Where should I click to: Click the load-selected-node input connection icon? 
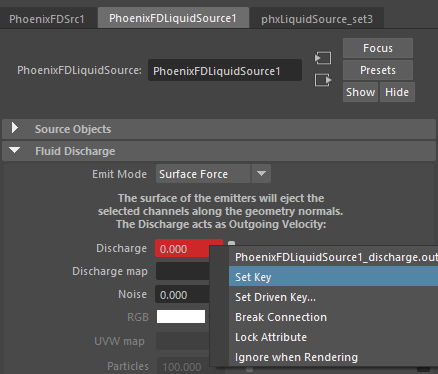pyautogui.click(x=323, y=58)
